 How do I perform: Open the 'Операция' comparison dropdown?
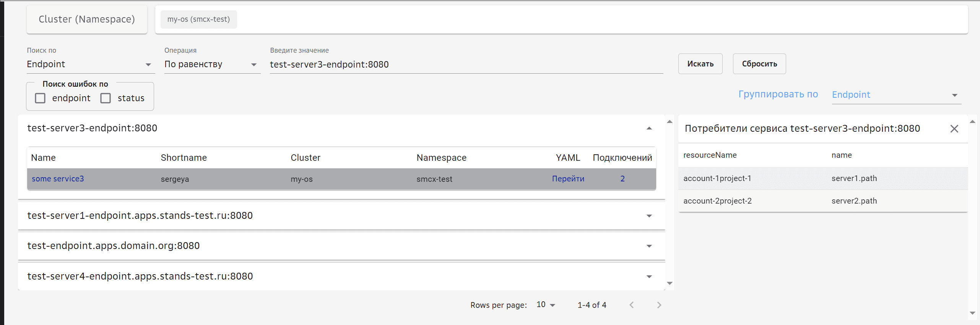pos(212,64)
